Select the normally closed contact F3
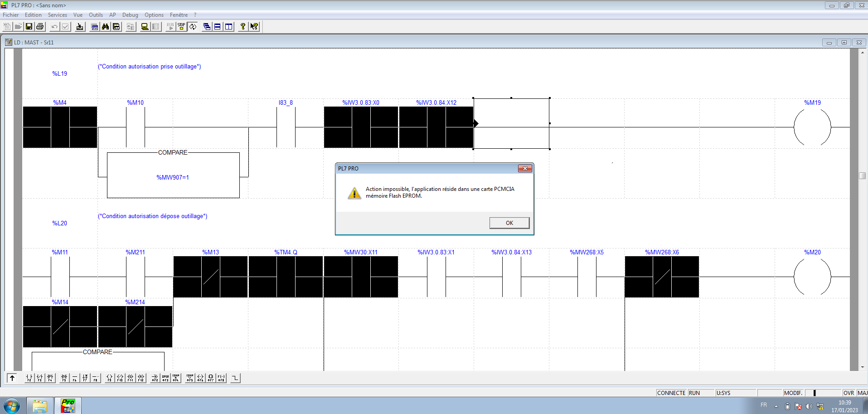This screenshot has height=414, width=868. (x=40, y=378)
